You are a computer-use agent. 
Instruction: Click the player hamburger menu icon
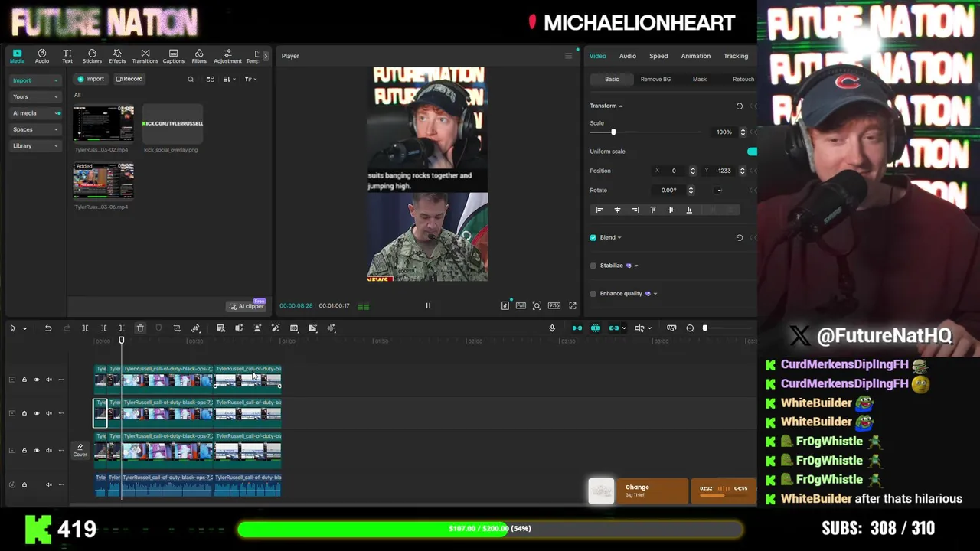568,56
